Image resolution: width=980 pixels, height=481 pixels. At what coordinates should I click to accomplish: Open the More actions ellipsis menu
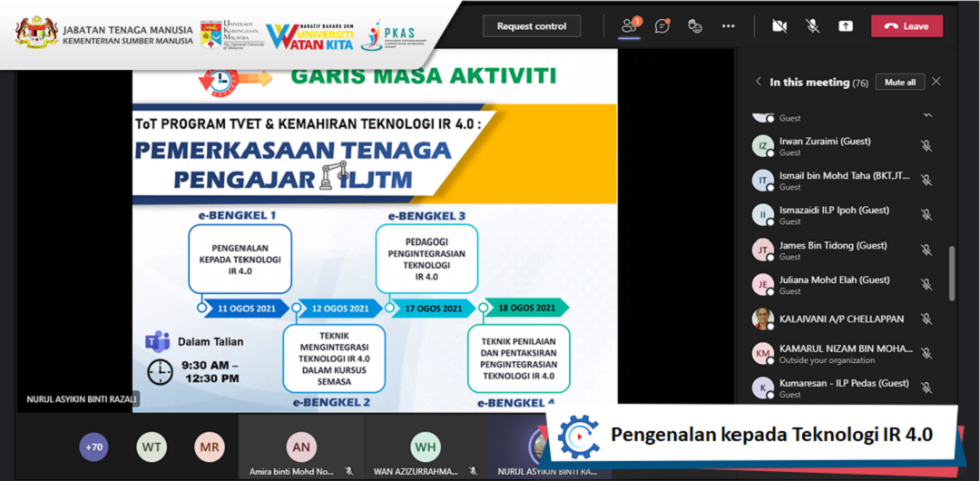pos(728,26)
